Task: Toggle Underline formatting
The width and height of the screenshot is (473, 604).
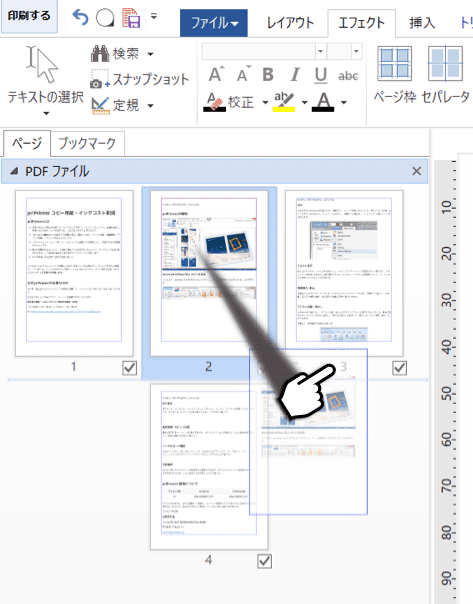Action: (x=320, y=76)
